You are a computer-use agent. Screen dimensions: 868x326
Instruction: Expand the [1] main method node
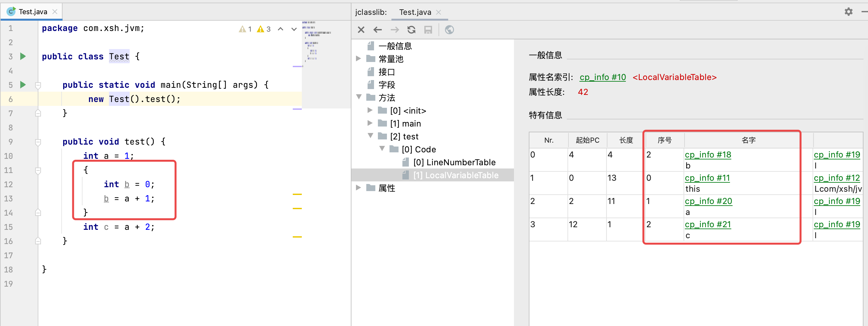pyautogui.click(x=370, y=123)
